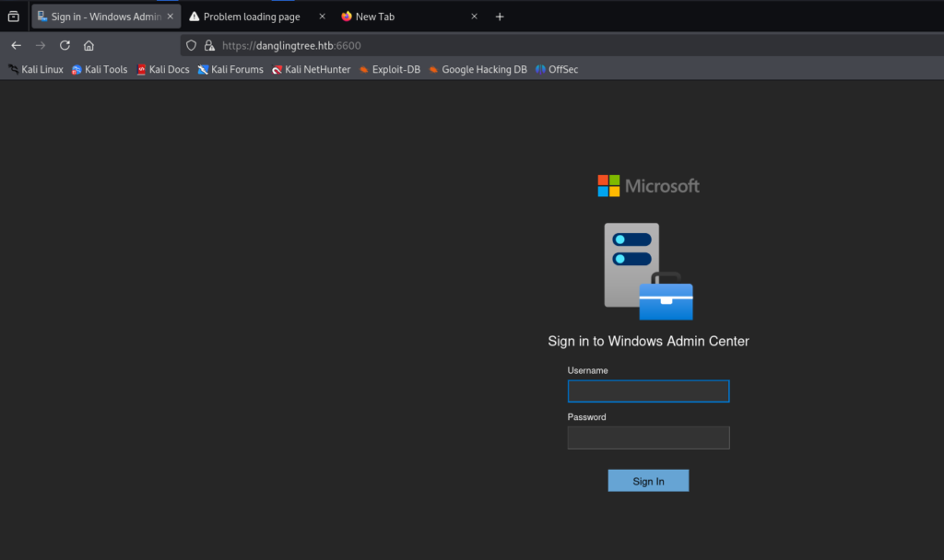944x560 pixels.
Task: Open the Google Hacking DB bookmark
Action: coord(478,70)
